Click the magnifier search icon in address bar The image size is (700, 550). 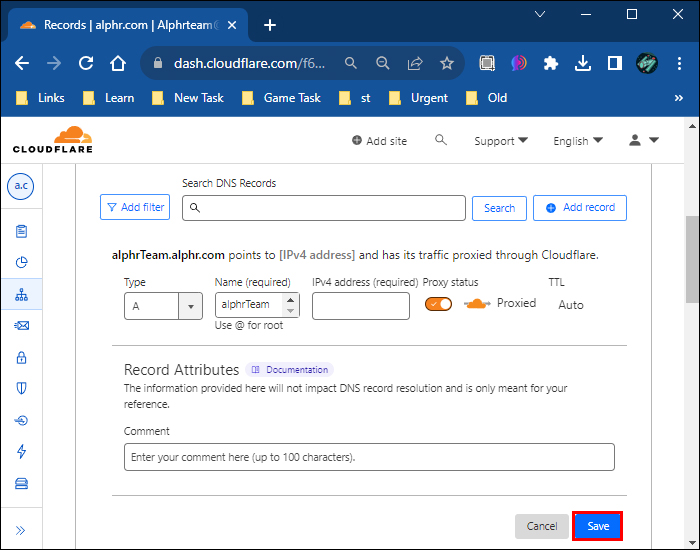351,63
